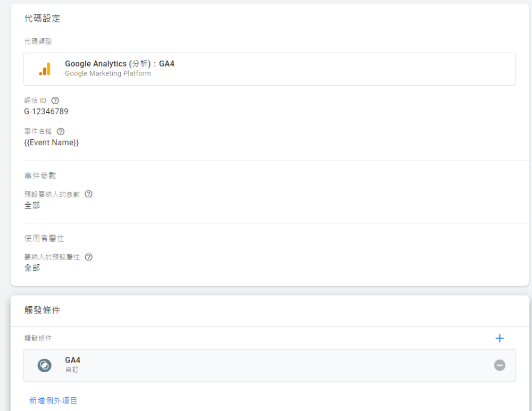Click the {{Event Name}} event name value
This screenshot has width=532, height=411.
51,142
